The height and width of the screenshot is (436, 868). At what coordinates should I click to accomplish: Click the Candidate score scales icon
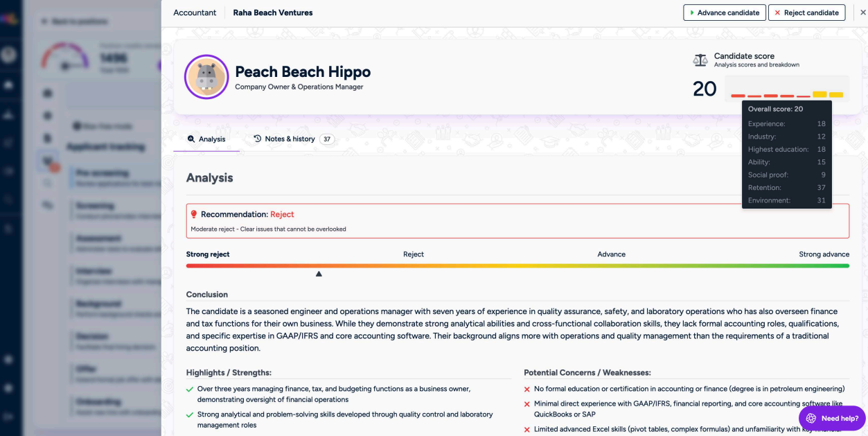700,60
